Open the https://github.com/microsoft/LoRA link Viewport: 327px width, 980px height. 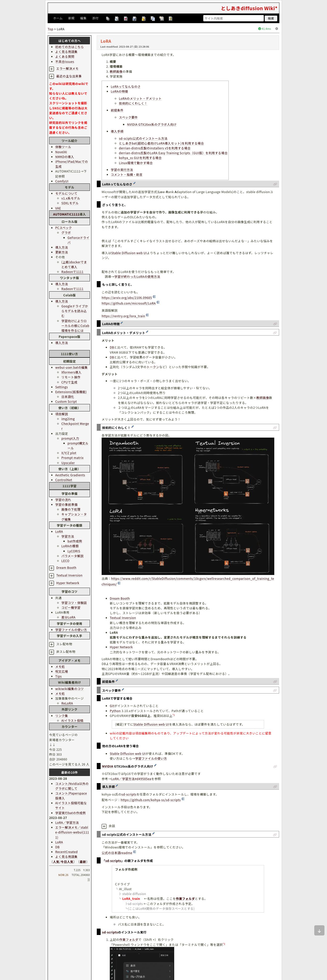(x=129, y=303)
